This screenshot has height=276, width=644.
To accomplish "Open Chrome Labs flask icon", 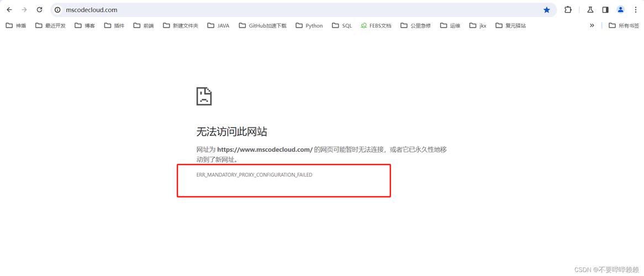I will click(590, 10).
